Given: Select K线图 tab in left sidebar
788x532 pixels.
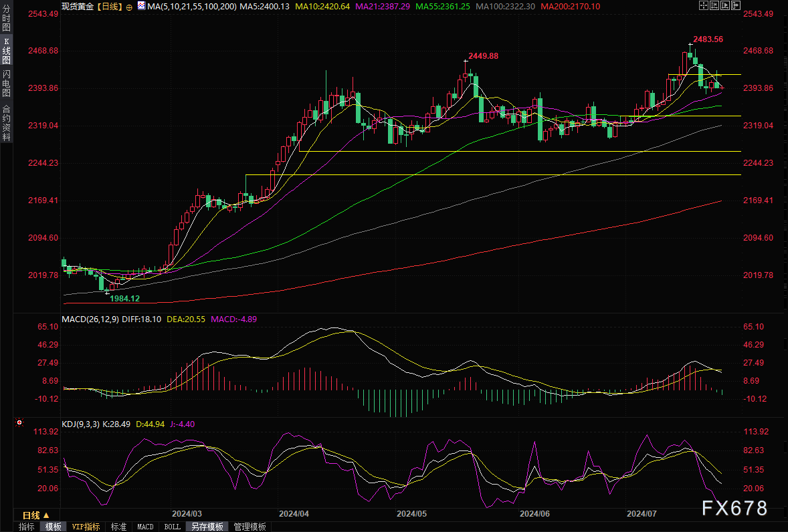Looking at the screenshot, I should click(x=7, y=50).
